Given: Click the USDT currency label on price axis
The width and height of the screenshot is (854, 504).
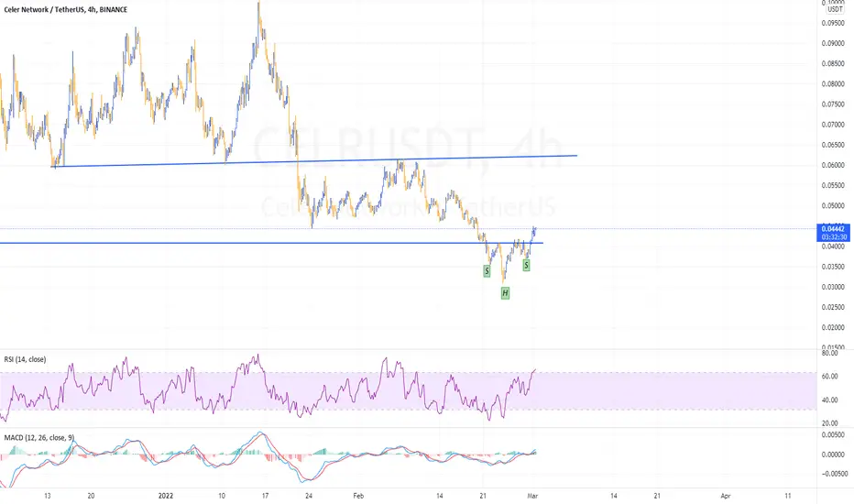Looking at the screenshot, I should coord(835,9).
